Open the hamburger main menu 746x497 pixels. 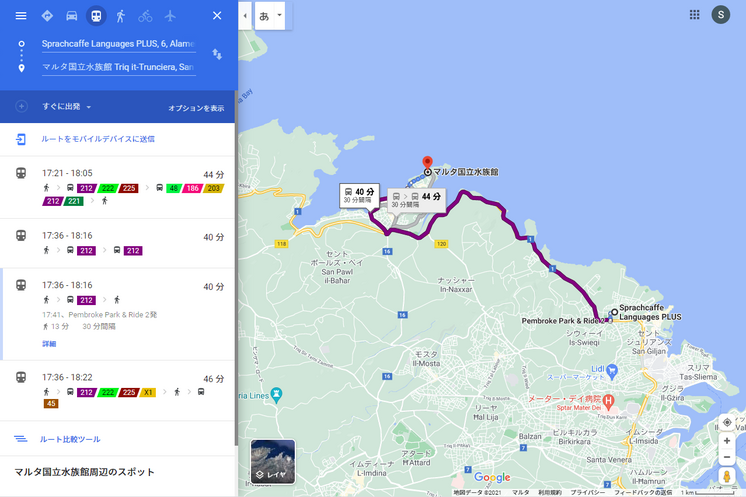(x=21, y=16)
